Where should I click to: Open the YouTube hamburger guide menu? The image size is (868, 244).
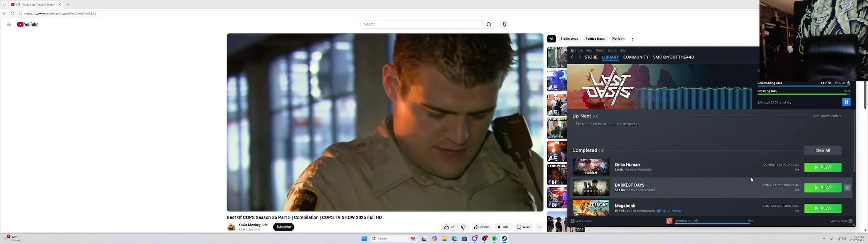(9, 24)
